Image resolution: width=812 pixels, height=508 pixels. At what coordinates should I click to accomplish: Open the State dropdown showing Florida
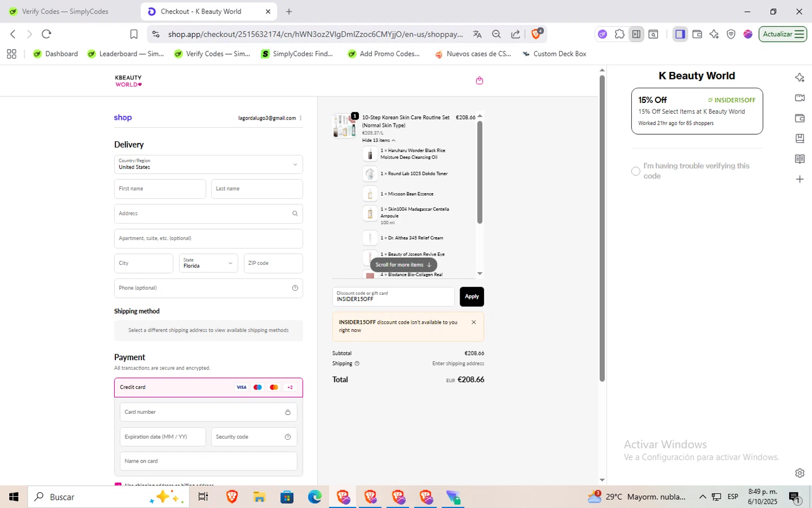[208, 263]
